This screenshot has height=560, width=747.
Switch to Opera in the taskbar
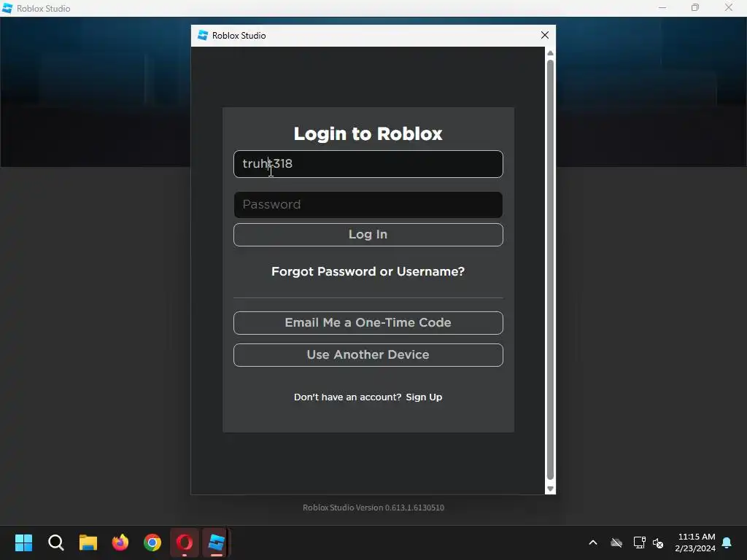185,542
